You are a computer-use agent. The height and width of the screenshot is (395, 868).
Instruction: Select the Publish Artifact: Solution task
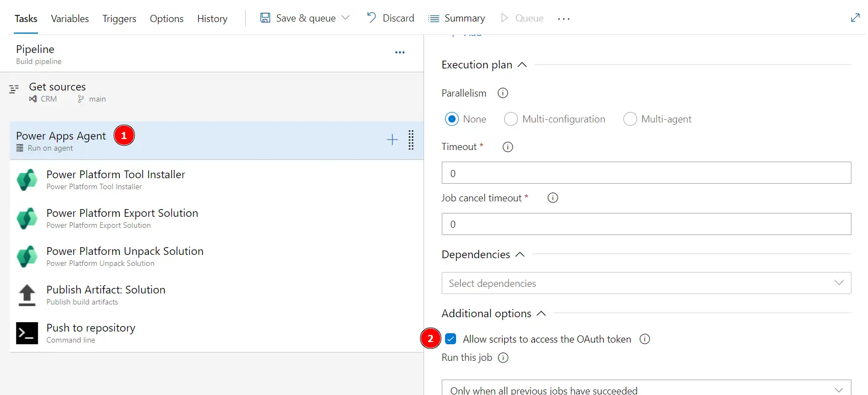(216, 295)
